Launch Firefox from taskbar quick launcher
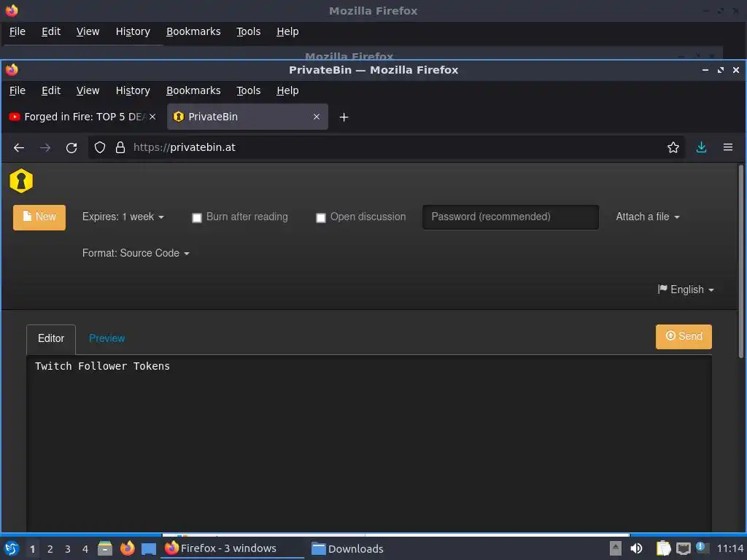This screenshot has height=560, width=747. click(127, 548)
